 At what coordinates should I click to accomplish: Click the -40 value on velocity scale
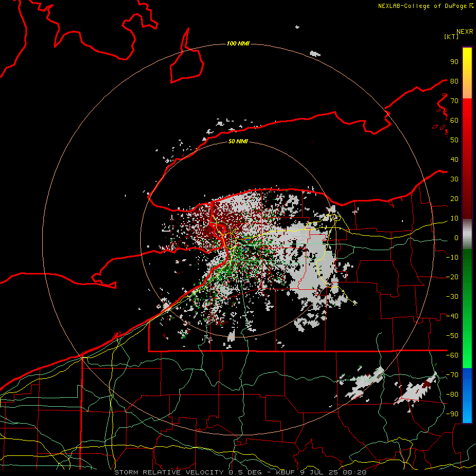(452, 316)
